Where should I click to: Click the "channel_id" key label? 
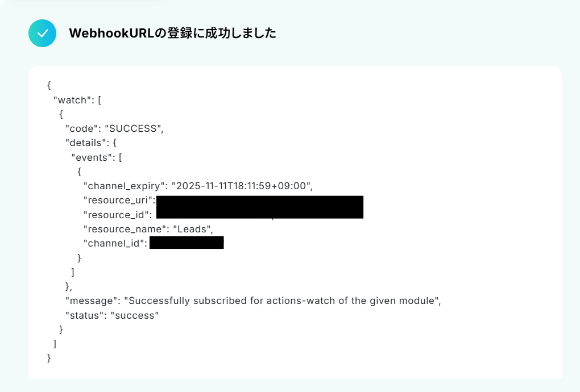pyautogui.click(x=114, y=244)
